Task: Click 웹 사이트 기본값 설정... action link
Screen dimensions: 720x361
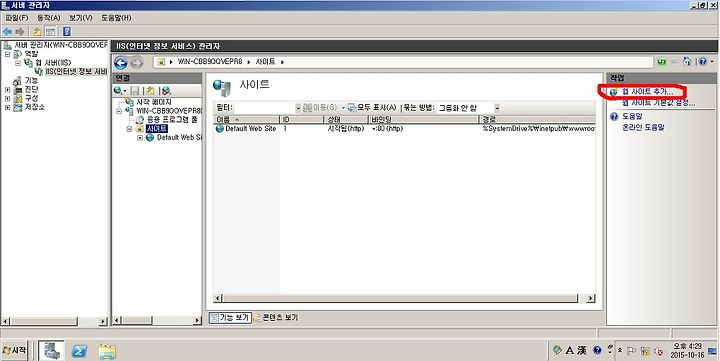Action: [658, 102]
